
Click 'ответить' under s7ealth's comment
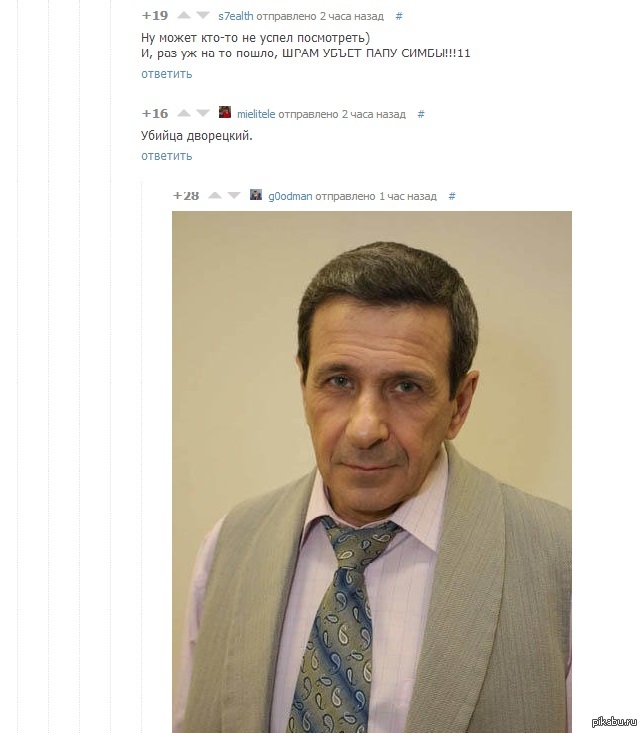(166, 74)
